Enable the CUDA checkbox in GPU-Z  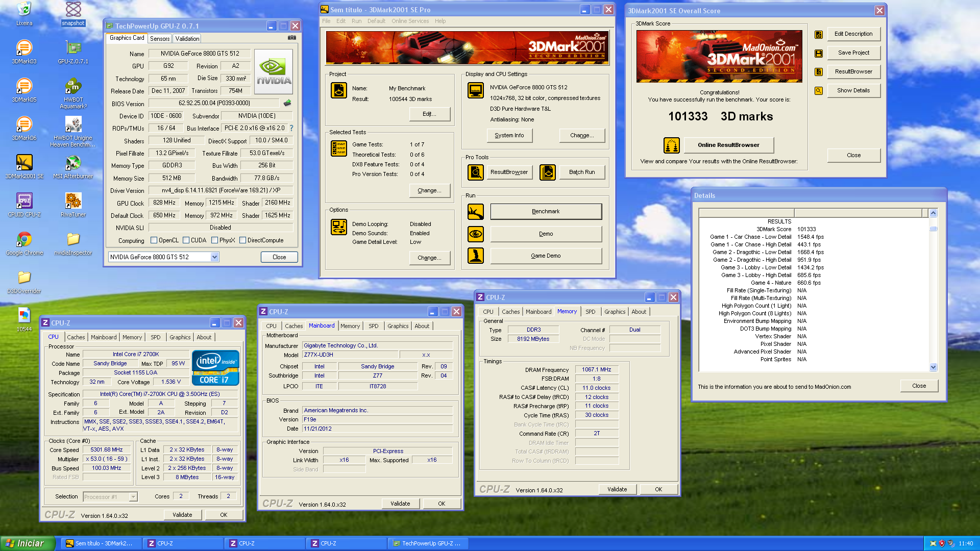(x=186, y=240)
